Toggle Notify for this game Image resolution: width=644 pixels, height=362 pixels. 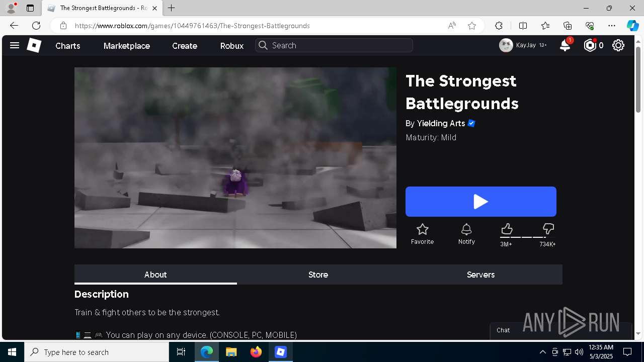click(x=466, y=234)
